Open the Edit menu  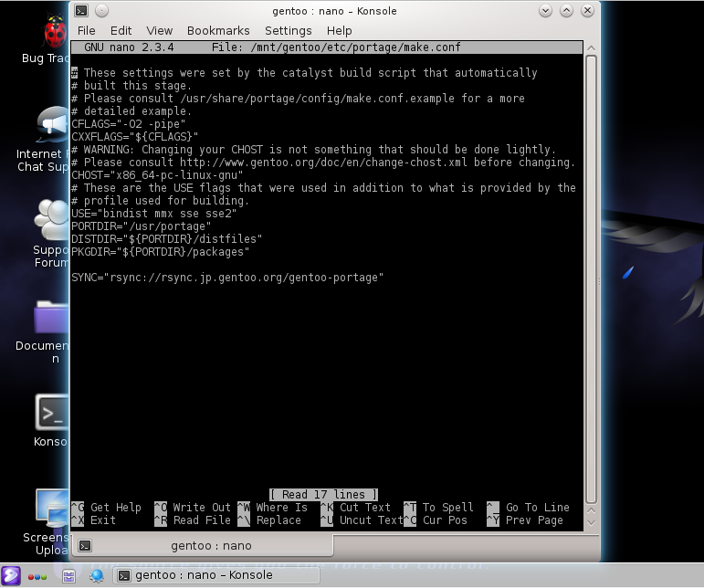coord(121,30)
